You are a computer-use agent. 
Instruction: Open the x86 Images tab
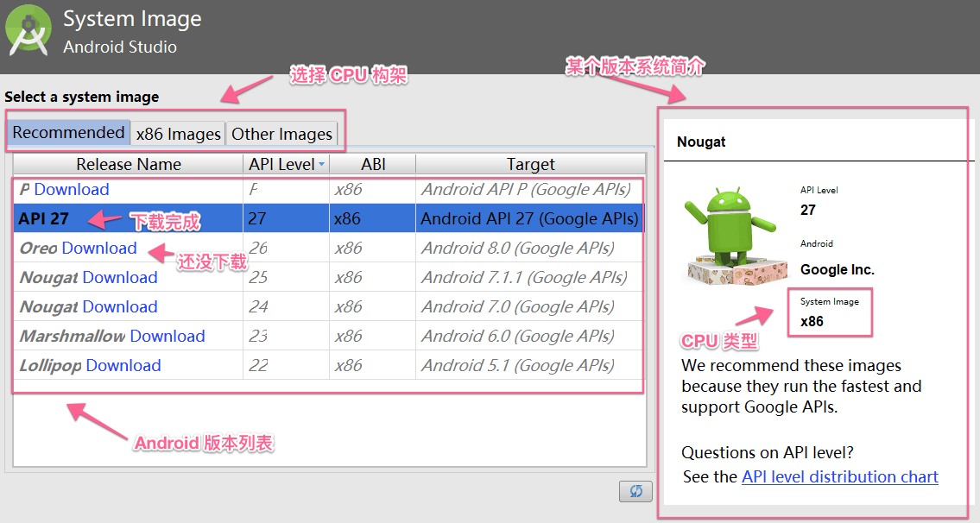pyautogui.click(x=178, y=134)
